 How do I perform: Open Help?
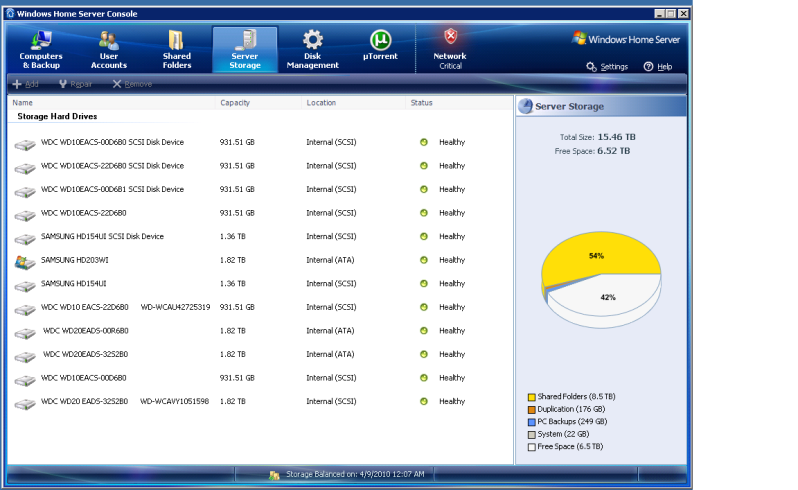point(658,67)
